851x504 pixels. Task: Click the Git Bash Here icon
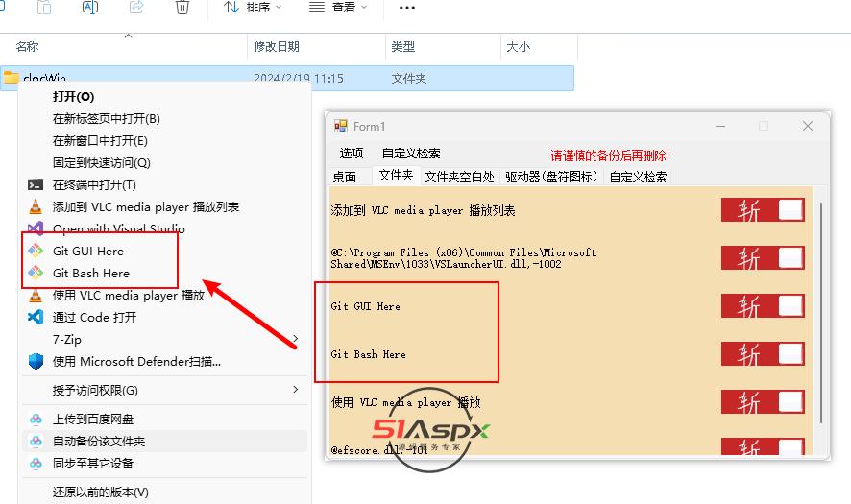tap(36, 273)
